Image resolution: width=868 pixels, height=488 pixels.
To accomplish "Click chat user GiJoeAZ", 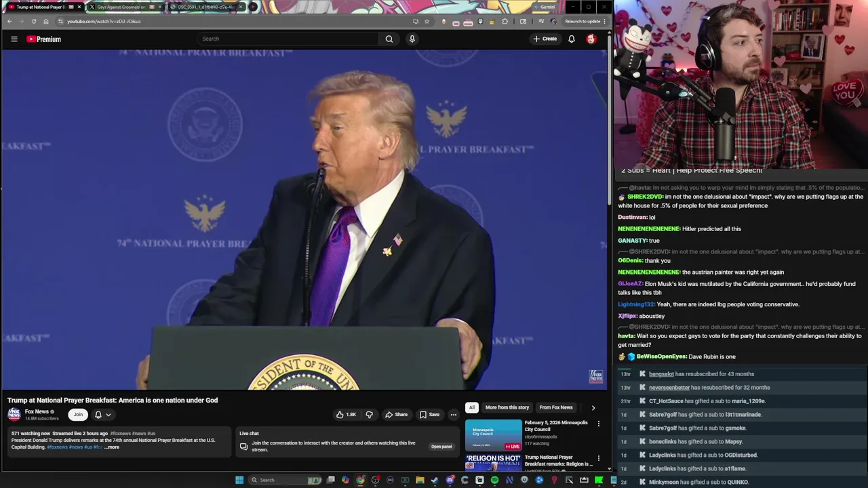I will click(x=630, y=284).
